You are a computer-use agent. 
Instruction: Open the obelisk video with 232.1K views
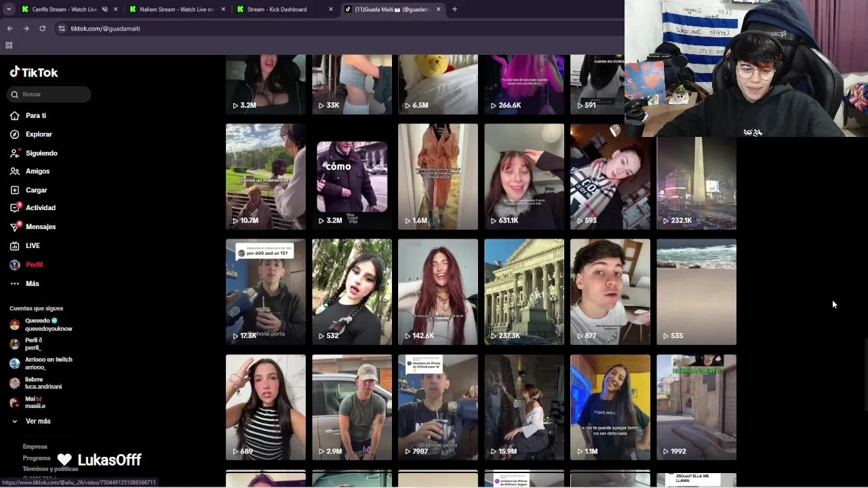point(696,183)
